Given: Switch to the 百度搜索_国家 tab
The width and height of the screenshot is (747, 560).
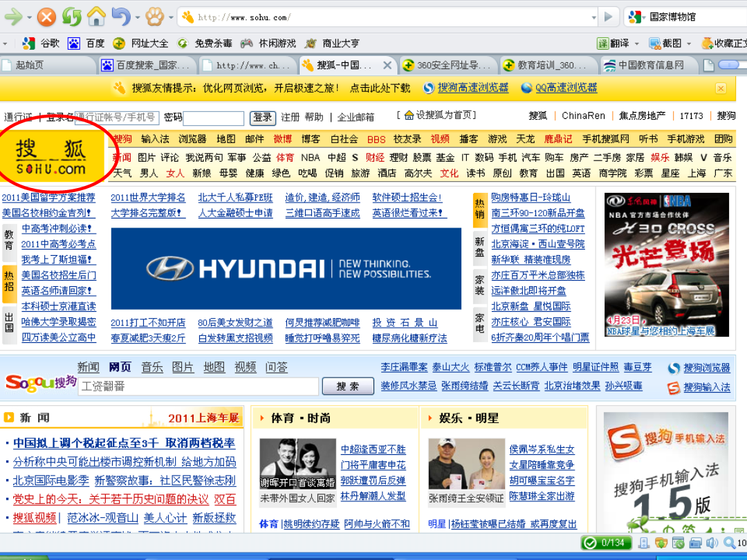Looking at the screenshot, I should 148,65.
